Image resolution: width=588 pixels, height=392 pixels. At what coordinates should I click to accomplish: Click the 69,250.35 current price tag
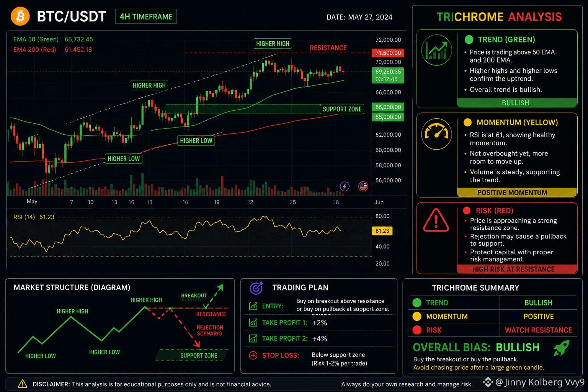388,75
